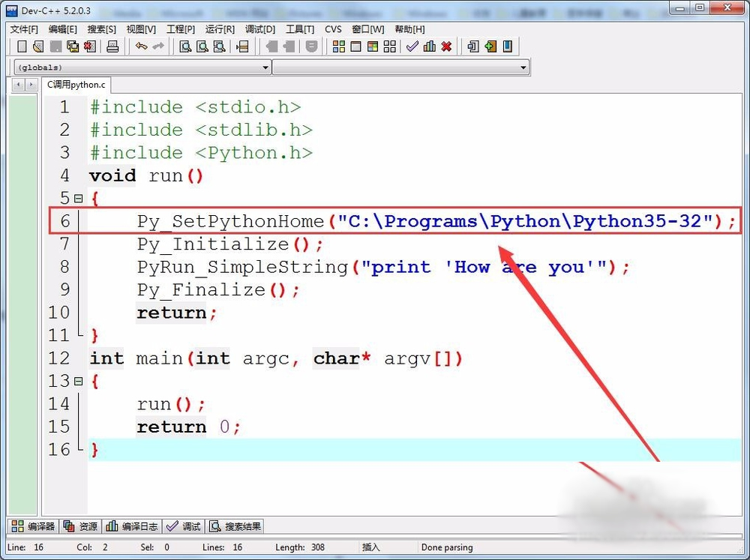
Task: Click the Find in files magnifier icon
Action: (220, 46)
